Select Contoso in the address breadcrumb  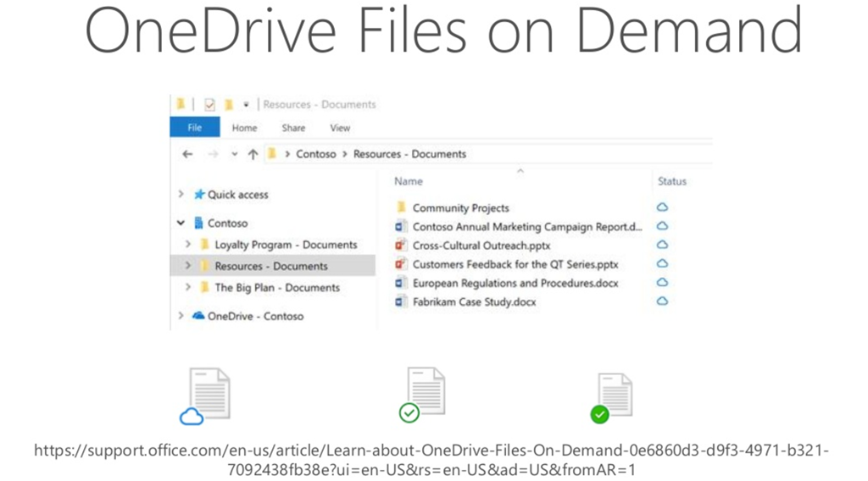click(316, 154)
